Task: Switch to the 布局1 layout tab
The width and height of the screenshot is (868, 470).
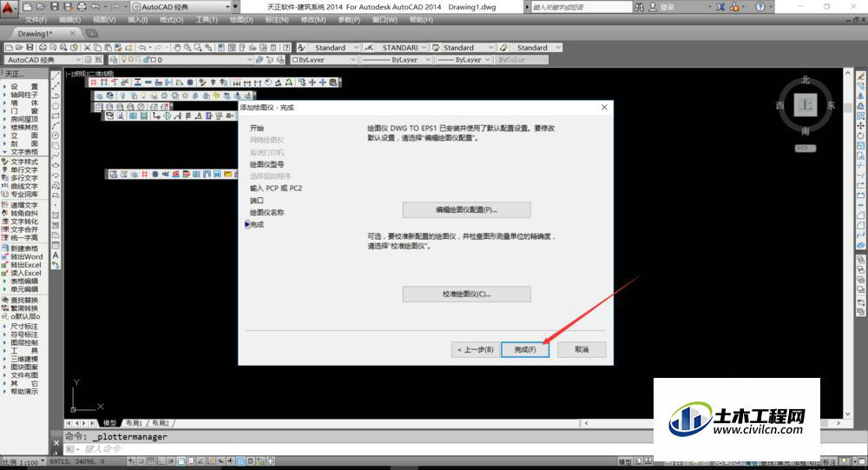Action: [x=134, y=423]
